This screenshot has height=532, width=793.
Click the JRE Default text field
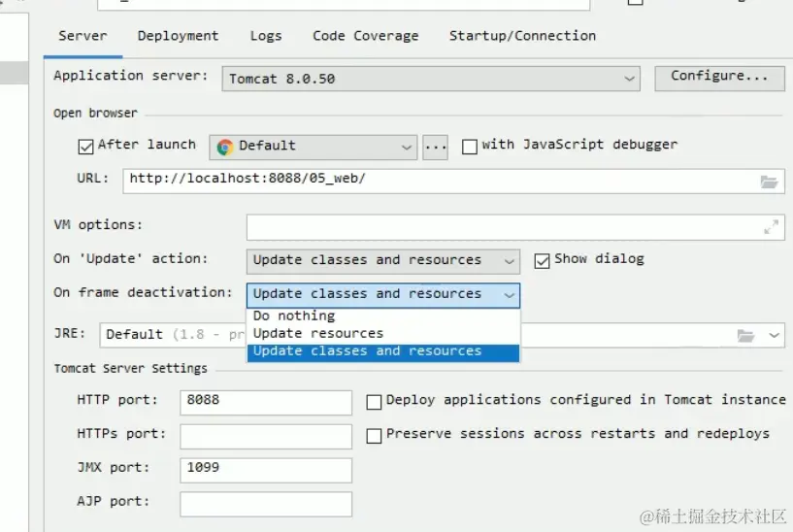172,335
